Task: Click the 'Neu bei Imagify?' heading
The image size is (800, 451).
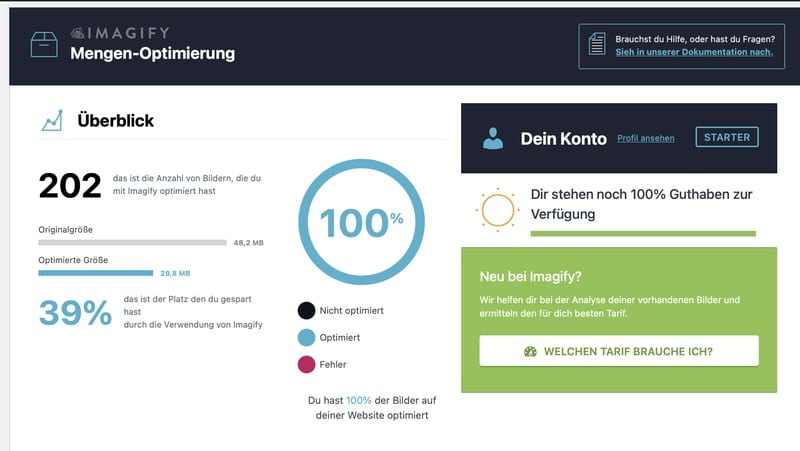Action: [x=531, y=277]
